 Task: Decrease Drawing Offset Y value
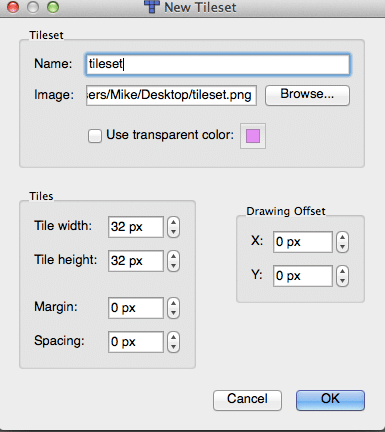pyautogui.click(x=342, y=281)
